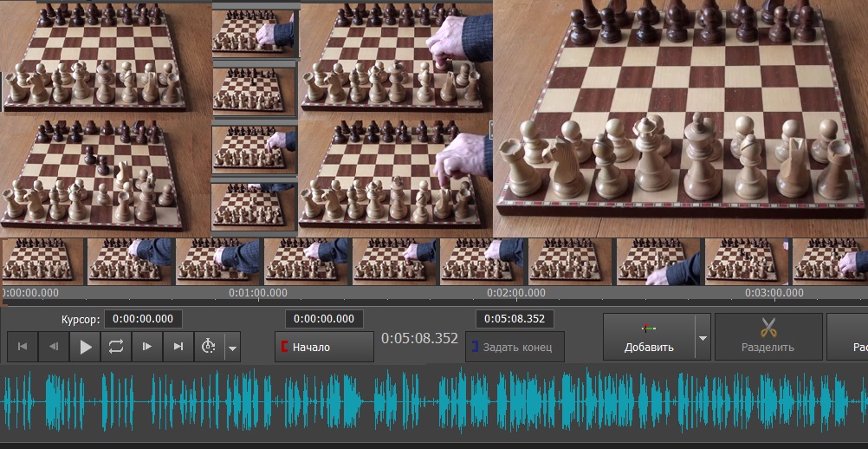Set selection start with Начало button

324,347
